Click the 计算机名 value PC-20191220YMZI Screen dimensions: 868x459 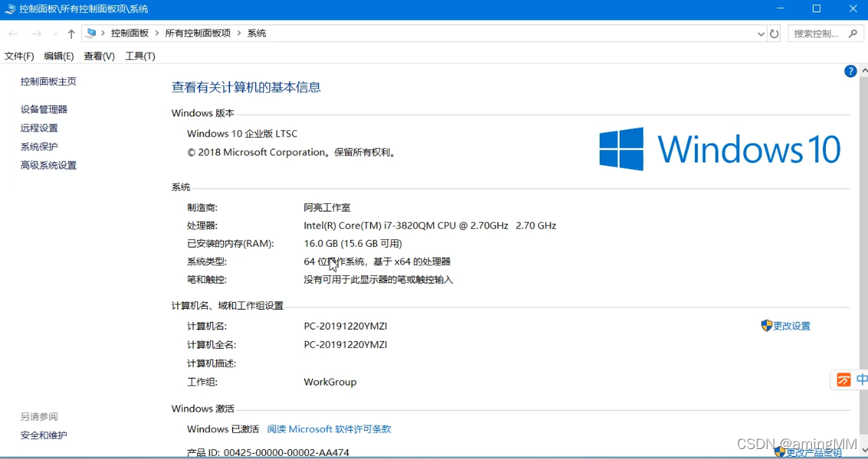345,326
